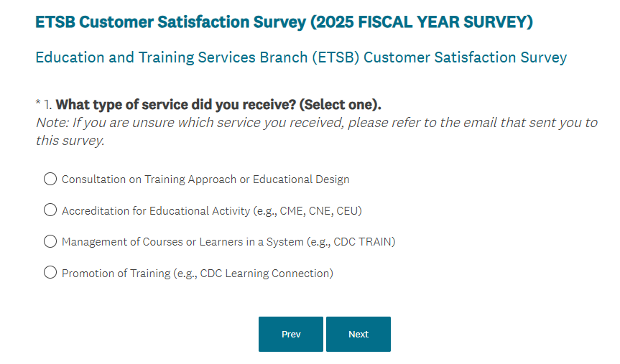This screenshot has height=364, width=620.
Task: Click the 'Promotion of Training' label text
Action: tap(116, 274)
